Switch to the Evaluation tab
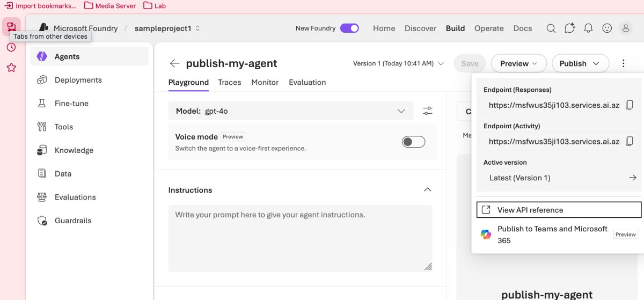The width and height of the screenshot is (644, 300). [x=308, y=82]
